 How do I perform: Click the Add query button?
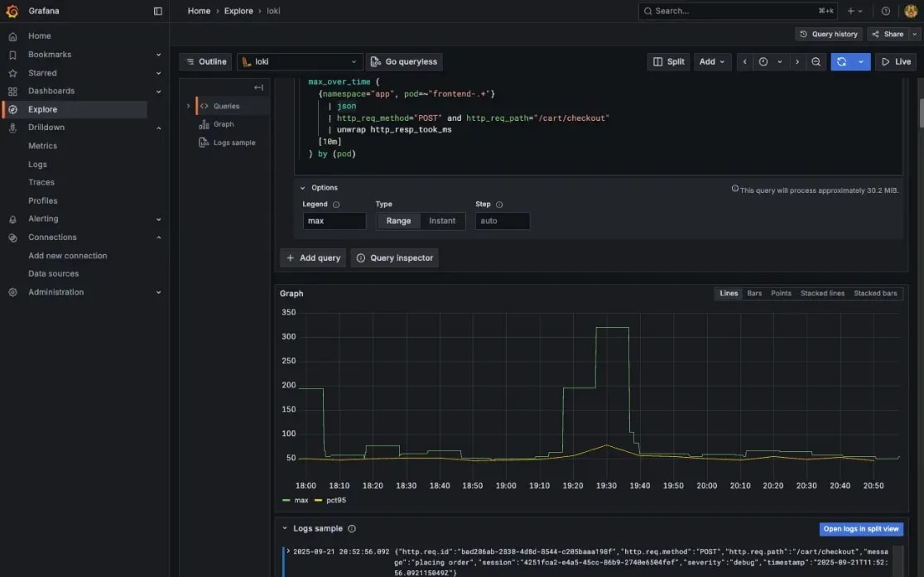[x=312, y=257]
